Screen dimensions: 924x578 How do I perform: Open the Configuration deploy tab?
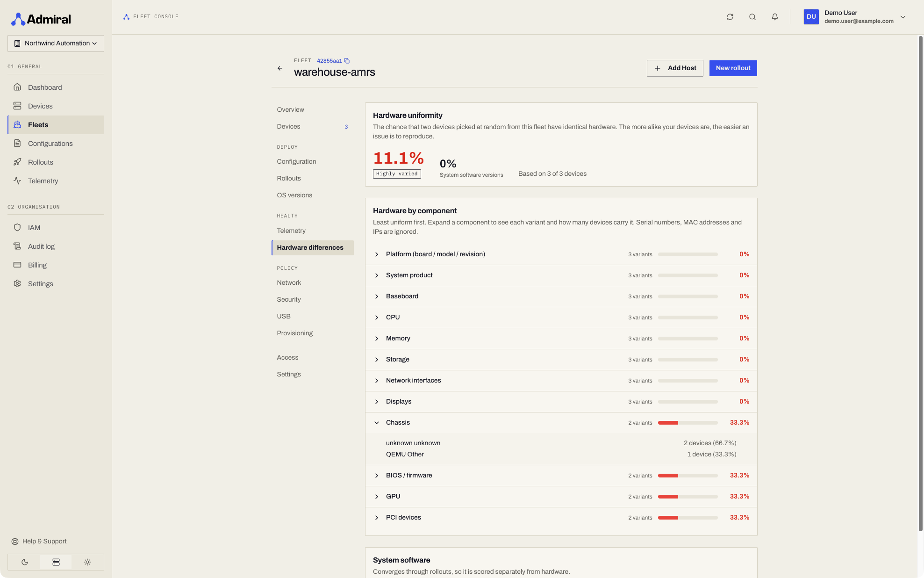pos(312,161)
